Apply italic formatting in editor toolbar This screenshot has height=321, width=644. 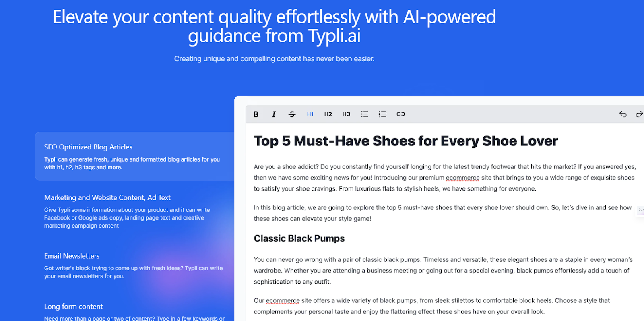pos(274,114)
